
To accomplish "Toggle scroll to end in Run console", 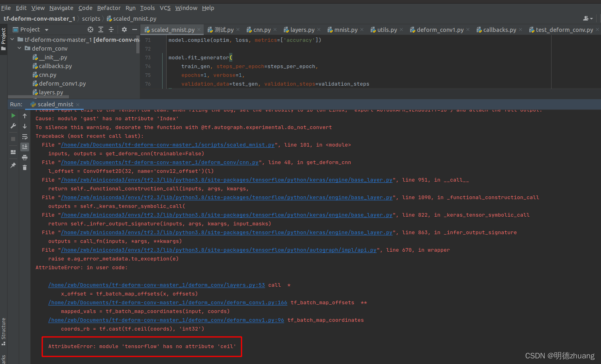I will 25,147.
